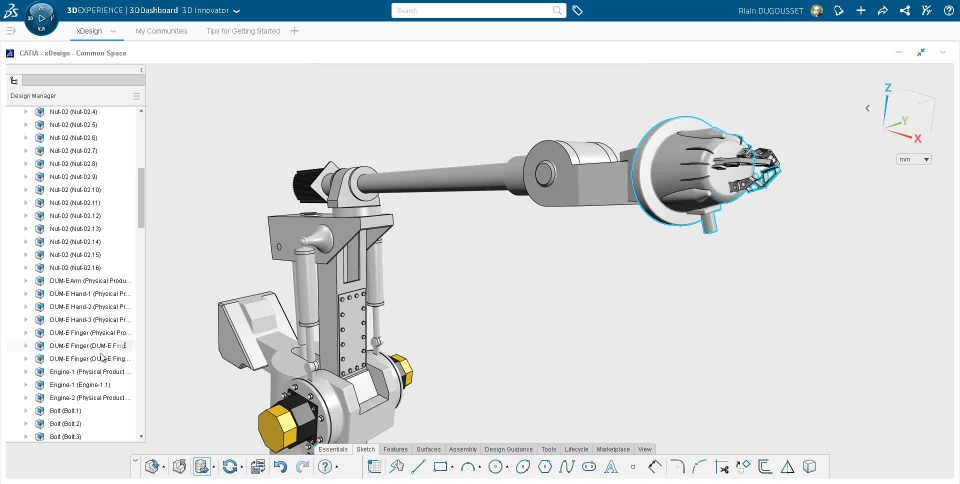
Task: Open the Help question mark in top bar
Action: click(x=948, y=10)
